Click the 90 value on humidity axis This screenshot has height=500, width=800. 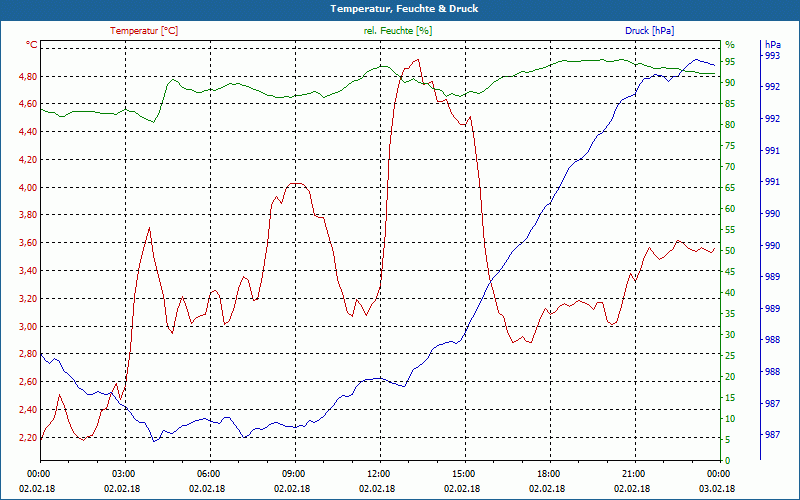(x=730, y=83)
